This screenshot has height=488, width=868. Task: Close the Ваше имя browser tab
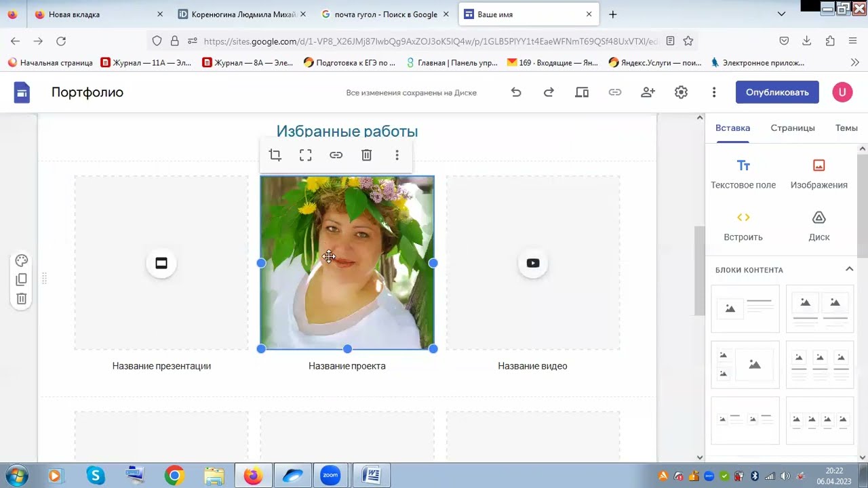click(589, 14)
